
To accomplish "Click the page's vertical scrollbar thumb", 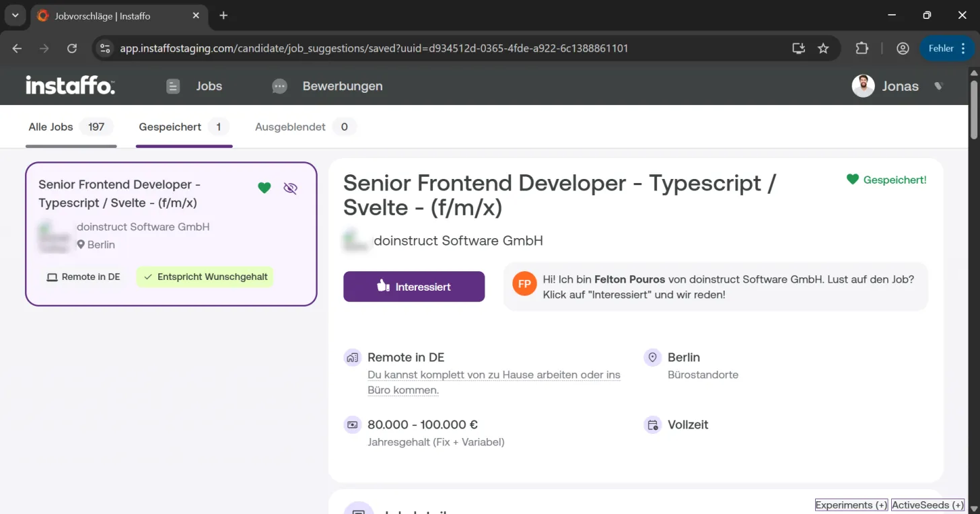I will tap(973, 109).
